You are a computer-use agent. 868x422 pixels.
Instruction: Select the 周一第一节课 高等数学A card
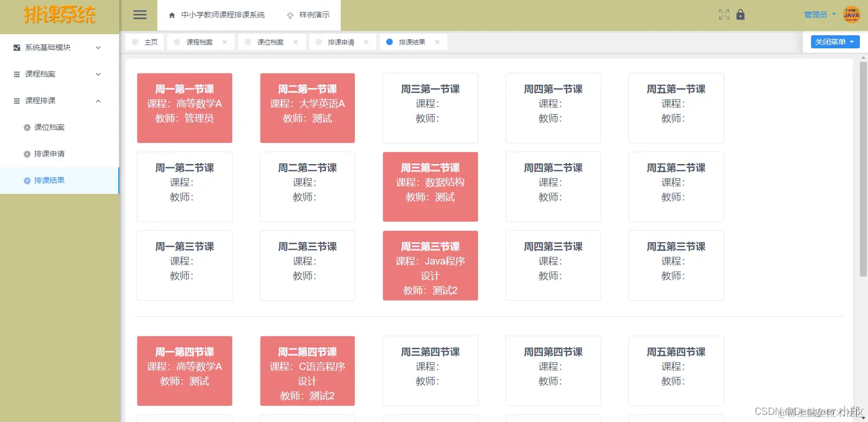[184, 108]
